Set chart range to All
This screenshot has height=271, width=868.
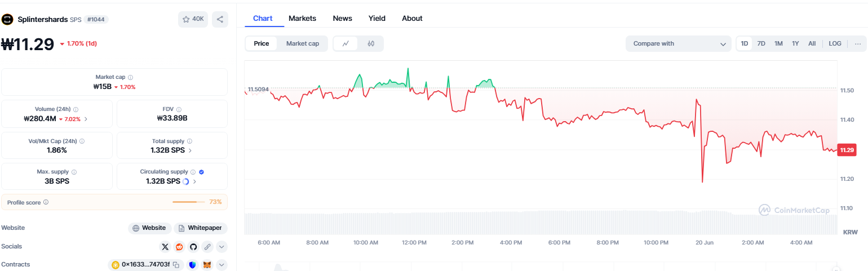coord(812,43)
